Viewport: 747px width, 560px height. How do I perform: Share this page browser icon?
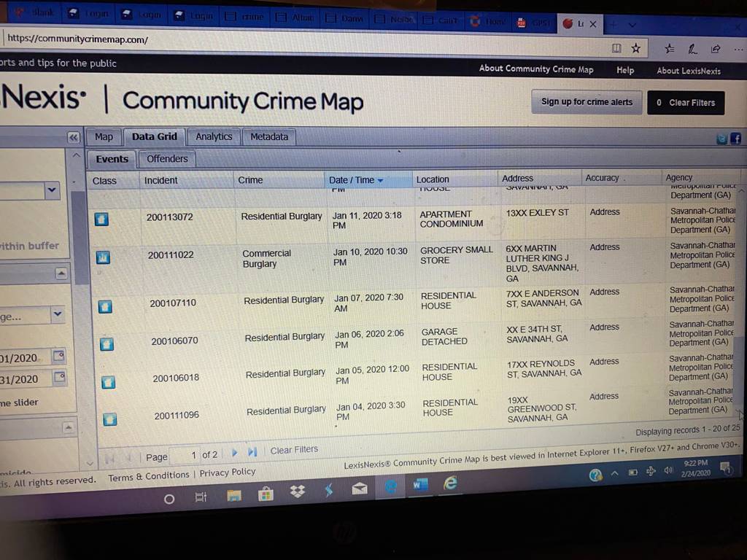coord(716,49)
